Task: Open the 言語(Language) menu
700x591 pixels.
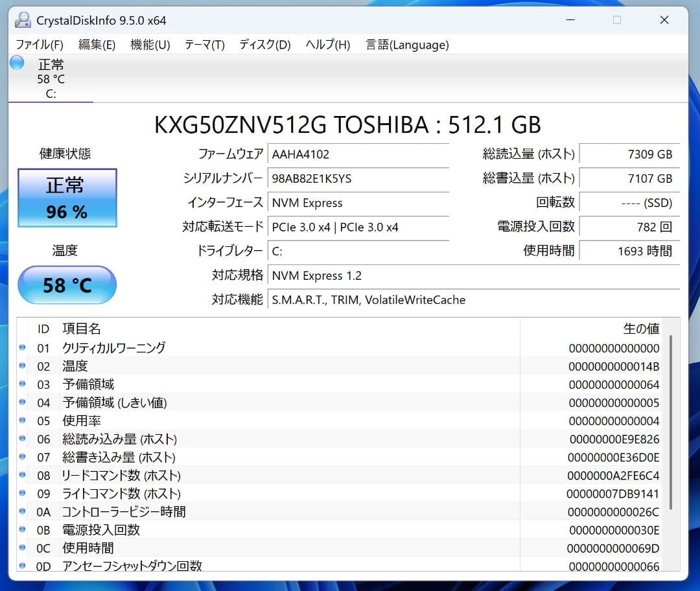Action: click(406, 45)
